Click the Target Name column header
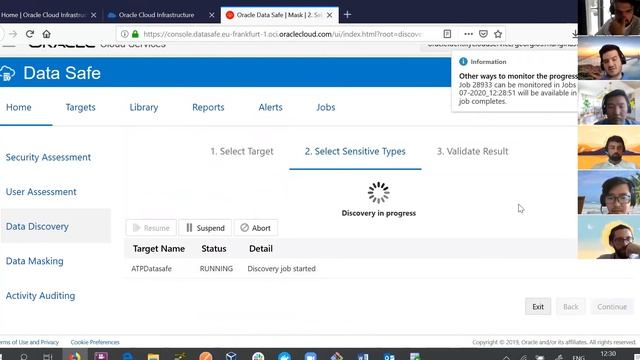 (159, 249)
